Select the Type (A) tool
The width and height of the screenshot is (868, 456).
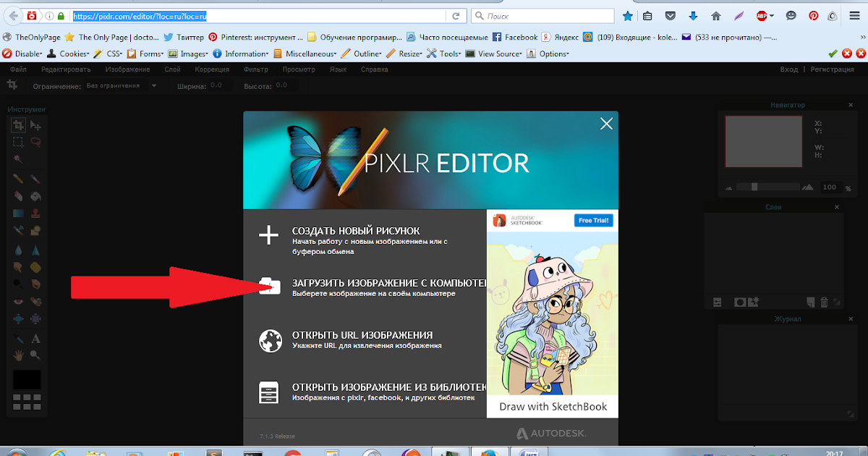click(x=35, y=338)
